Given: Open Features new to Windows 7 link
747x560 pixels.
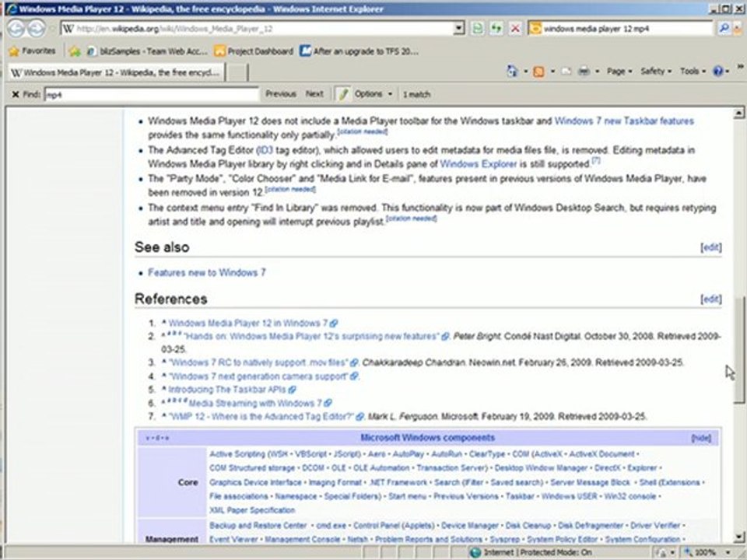Looking at the screenshot, I should [207, 272].
